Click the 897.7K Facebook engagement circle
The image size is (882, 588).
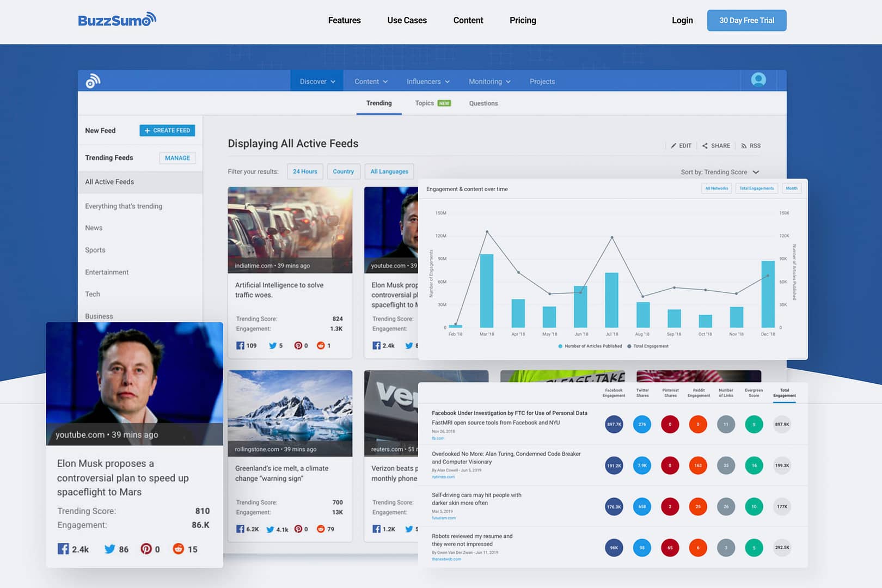(x=614, y=424)
